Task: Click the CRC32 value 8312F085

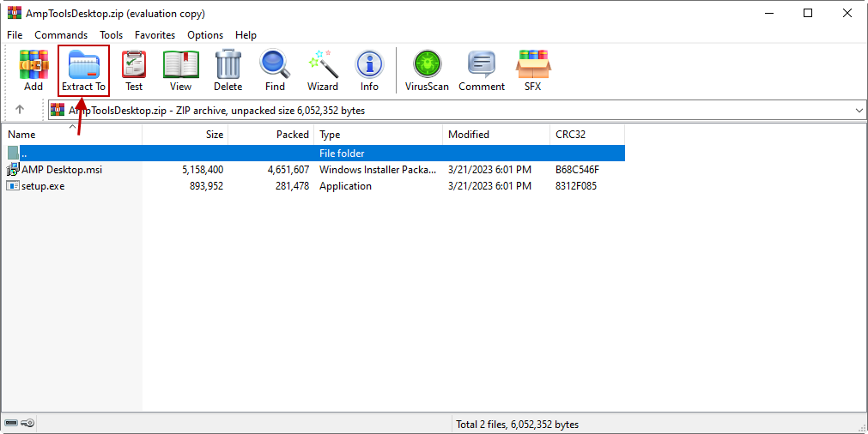Action: click(576, 186)
